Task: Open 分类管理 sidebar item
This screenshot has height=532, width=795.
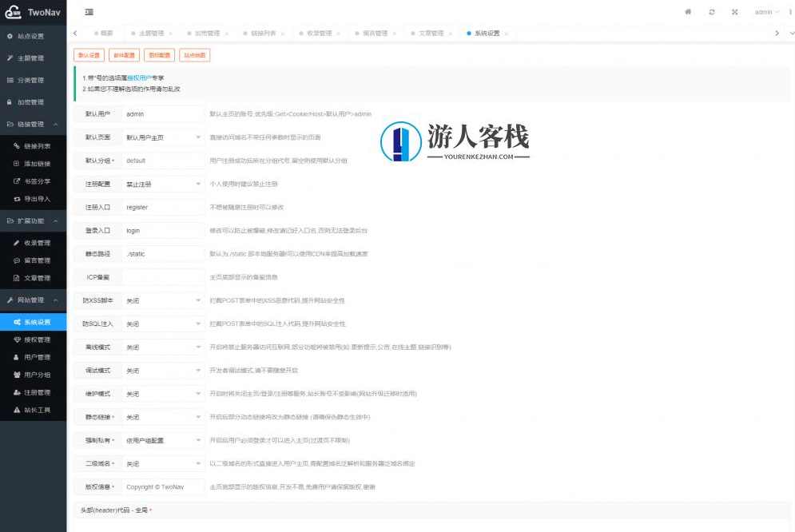Action: tap(33, 80)
